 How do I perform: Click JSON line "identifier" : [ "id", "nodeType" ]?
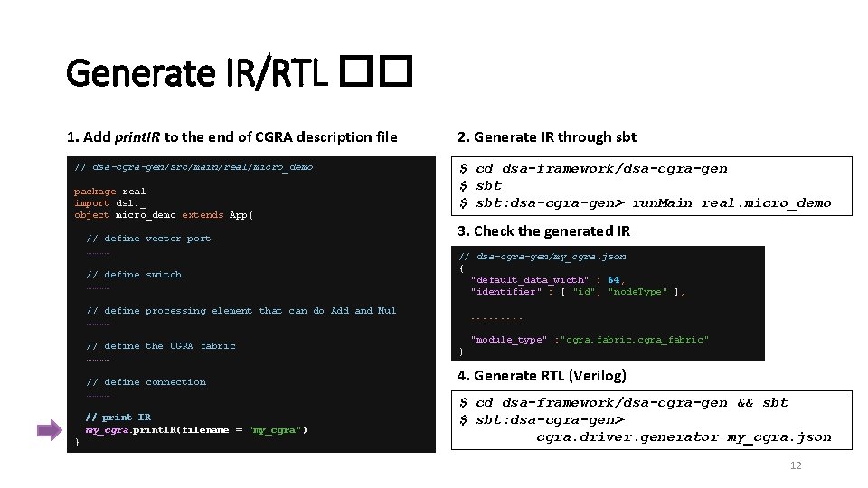click(578, 292)
